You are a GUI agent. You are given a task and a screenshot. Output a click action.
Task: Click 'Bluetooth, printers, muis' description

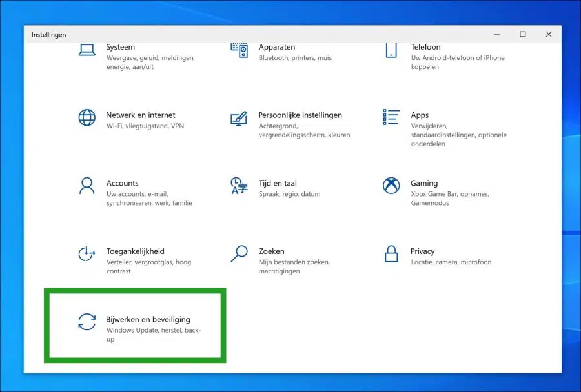point(295,58)
